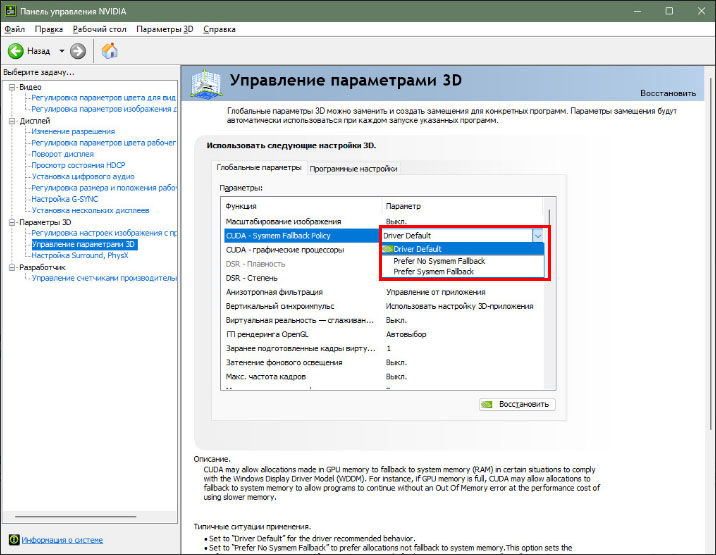Open the Рабочий стол menu
Screen dimensions: 716x555
(x=100, y=29)
